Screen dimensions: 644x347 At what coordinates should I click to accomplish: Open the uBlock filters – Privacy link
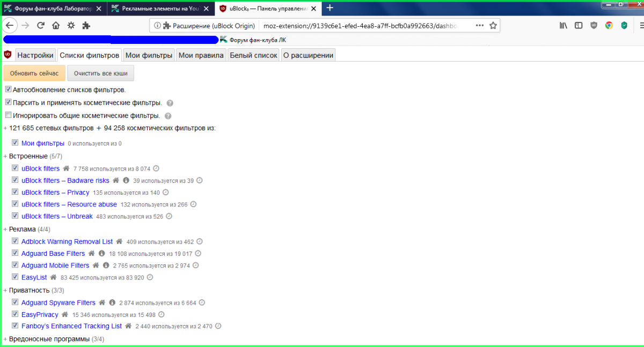tap(55, 192)
